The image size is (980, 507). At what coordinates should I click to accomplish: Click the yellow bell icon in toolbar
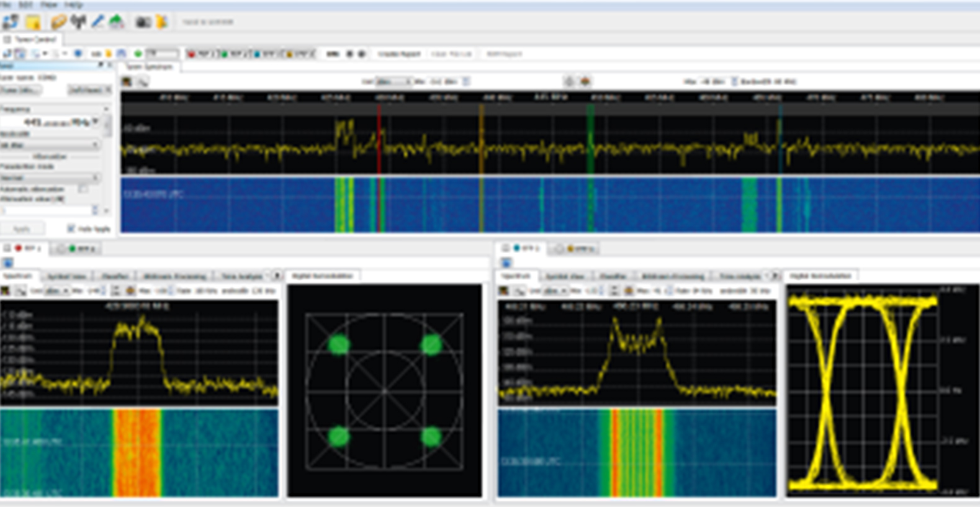point(161,22)
